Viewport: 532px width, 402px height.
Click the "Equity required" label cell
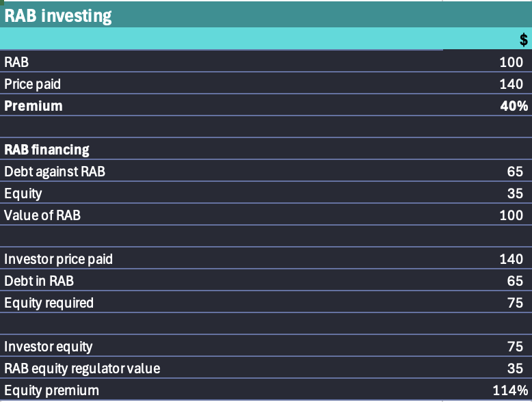pos(49,303)
